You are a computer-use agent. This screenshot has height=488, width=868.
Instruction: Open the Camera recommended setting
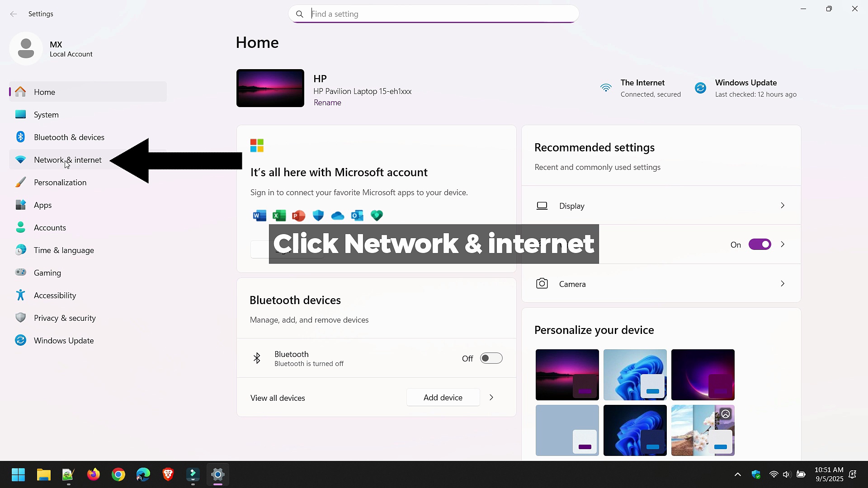(x=661, y=284)
